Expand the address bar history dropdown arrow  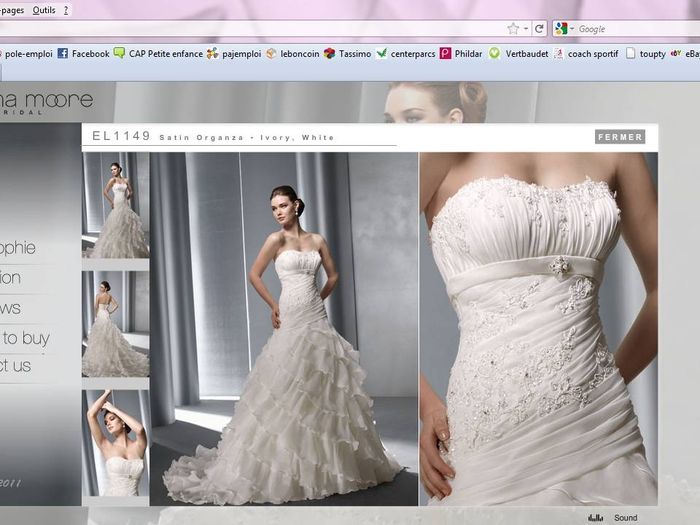click(x=526, y=29)
